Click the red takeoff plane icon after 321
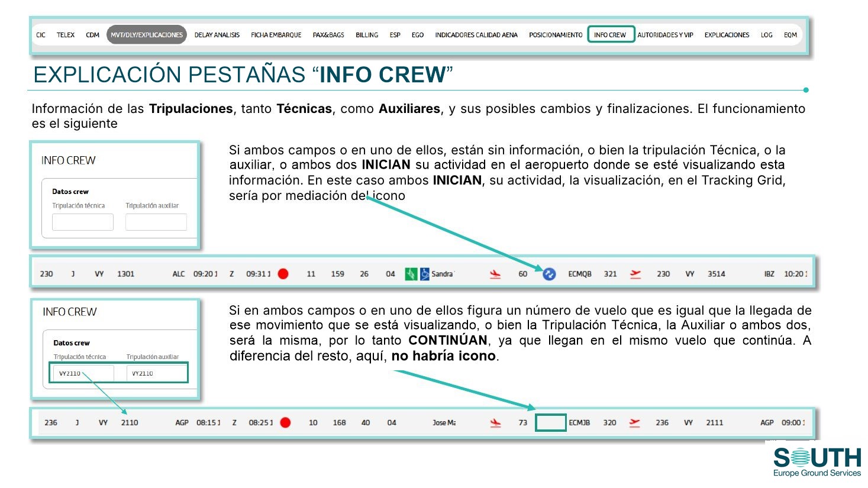 pyautogui.click(x=635, y=274)
